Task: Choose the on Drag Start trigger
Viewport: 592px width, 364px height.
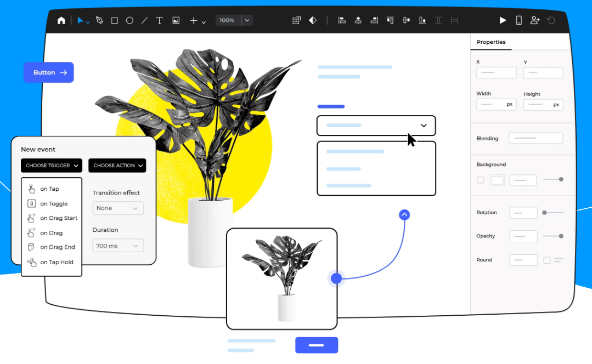Action: pyautogui.click(x=52, y=218)
